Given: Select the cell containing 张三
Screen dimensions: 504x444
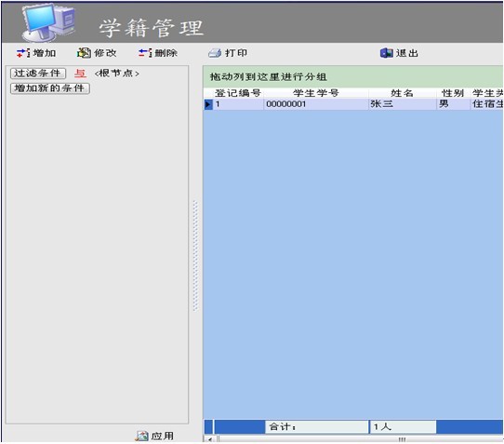Looking at the screenshot, I should point(403,104).
